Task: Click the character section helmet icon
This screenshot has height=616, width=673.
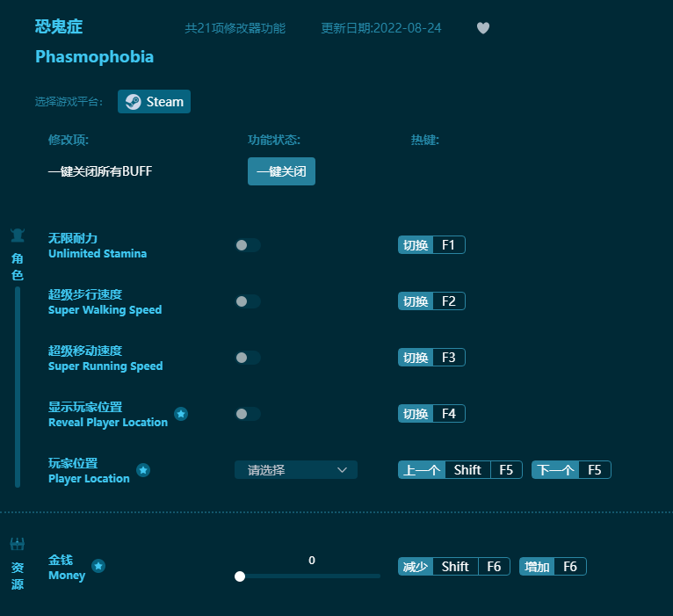Action: tap(18, 236)
